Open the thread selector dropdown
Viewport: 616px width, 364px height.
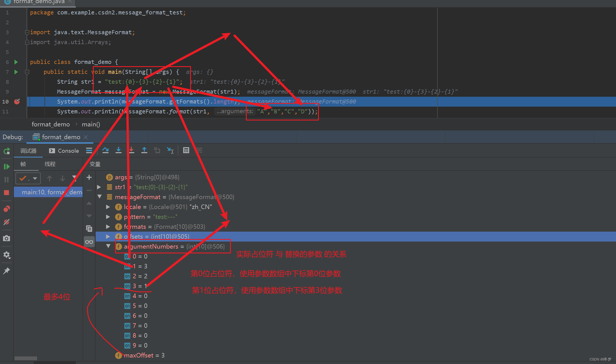(28, 178)
